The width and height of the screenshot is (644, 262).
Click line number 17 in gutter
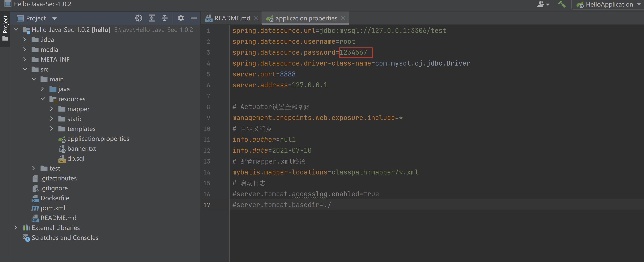[x=206, y=205]
